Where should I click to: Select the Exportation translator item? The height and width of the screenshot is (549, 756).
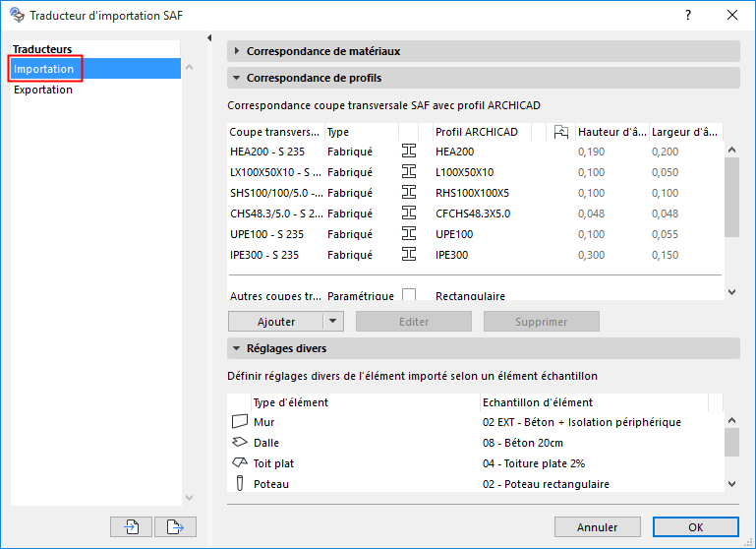[x=43, y=90]
